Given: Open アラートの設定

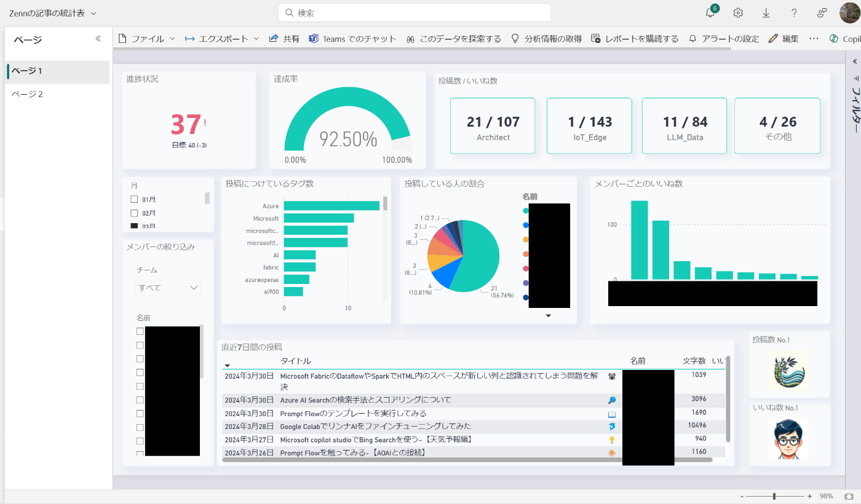Looking at the screenshot, I should pos(724,39).
